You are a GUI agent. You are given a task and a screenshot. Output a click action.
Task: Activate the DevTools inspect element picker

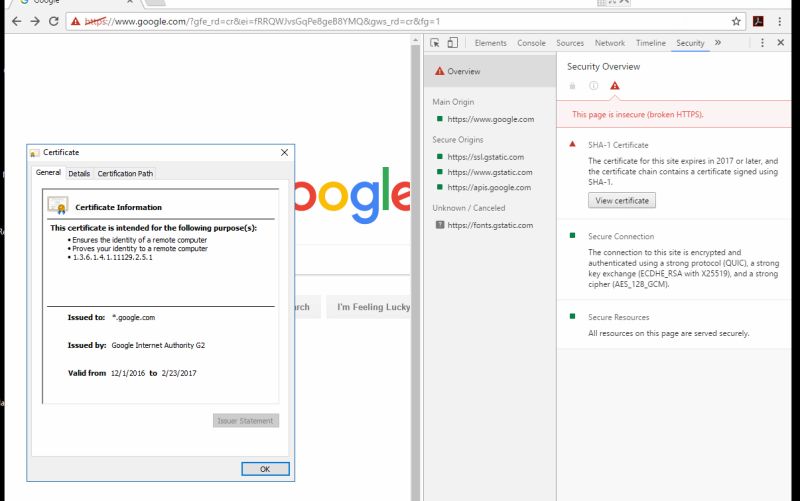point(435,43)
